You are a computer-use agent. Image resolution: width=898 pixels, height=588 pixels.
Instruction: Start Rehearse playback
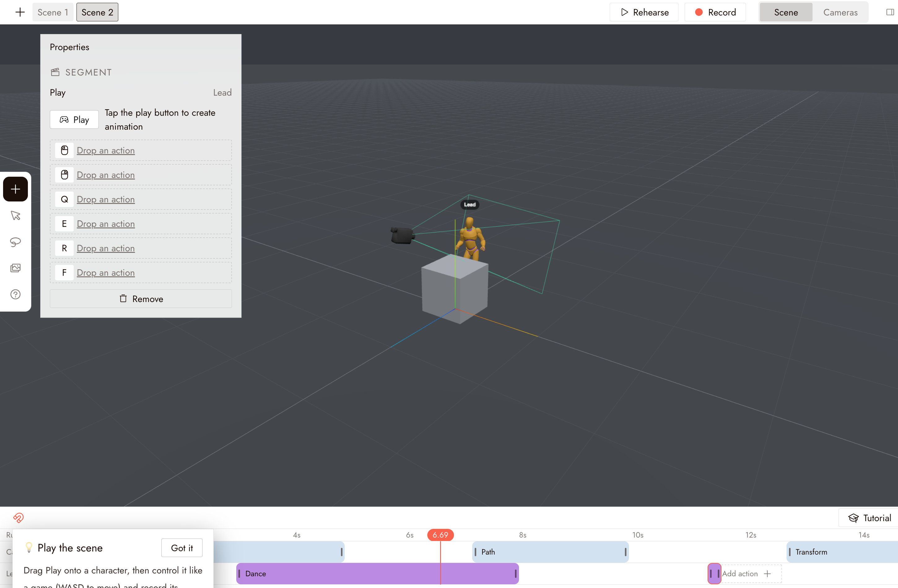point(644,12)
